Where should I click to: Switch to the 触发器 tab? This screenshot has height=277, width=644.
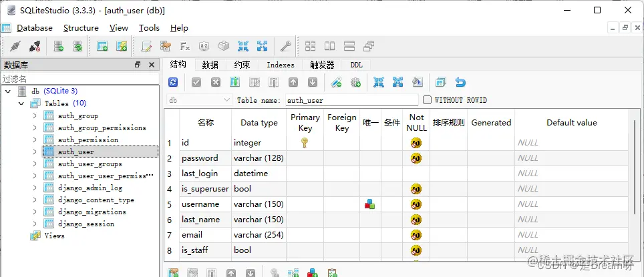click(322, 65)
